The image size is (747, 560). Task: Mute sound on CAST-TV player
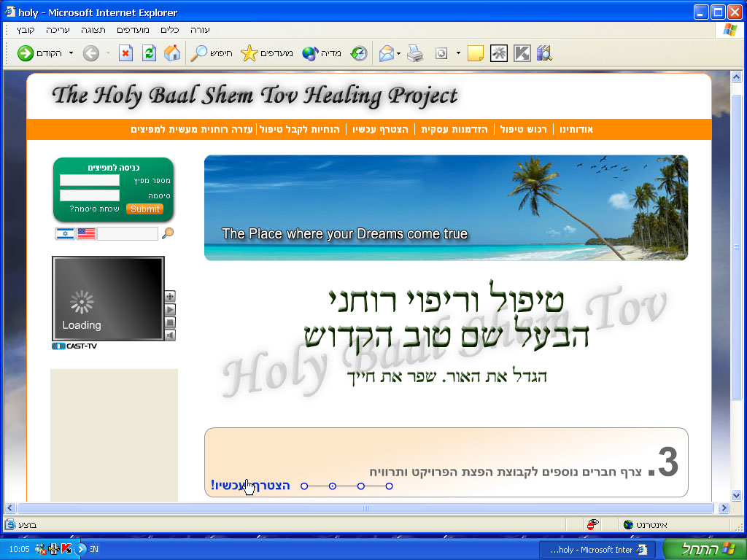170,335
